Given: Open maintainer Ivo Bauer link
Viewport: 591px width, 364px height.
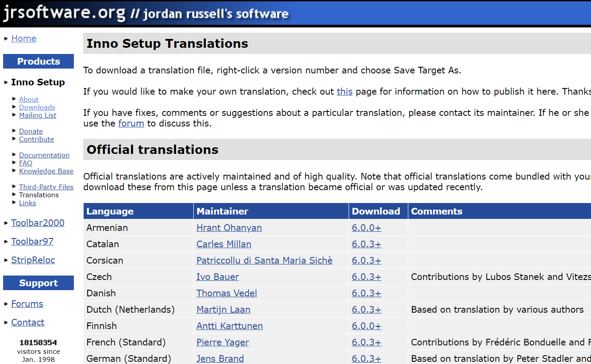Looking at the screenshot, I should tap(218, 277).
